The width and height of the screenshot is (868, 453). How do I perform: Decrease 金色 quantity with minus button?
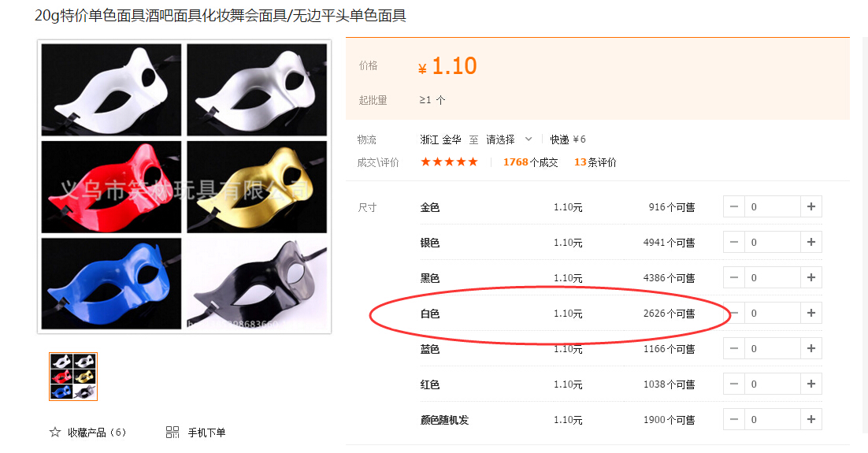(x=734, y=206)
